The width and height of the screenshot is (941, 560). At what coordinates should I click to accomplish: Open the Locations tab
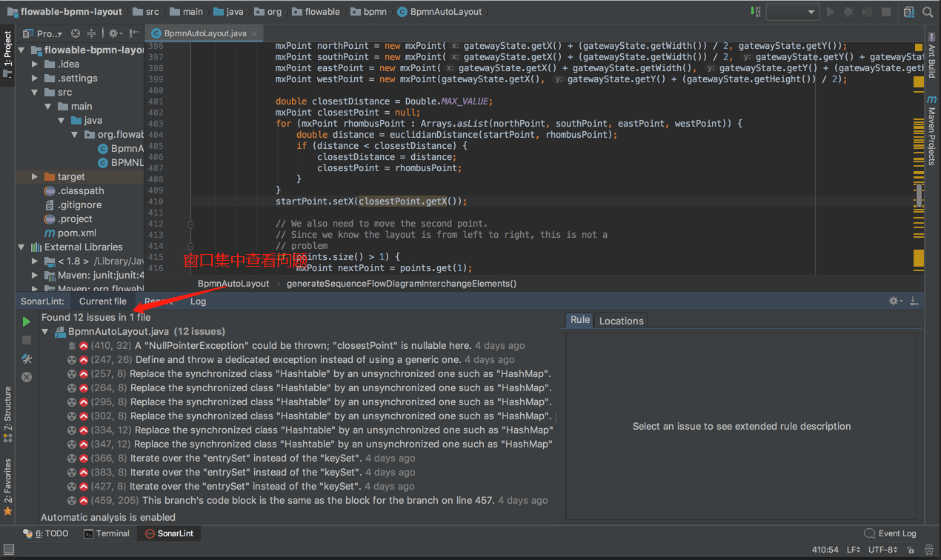(x=621, y=321)
